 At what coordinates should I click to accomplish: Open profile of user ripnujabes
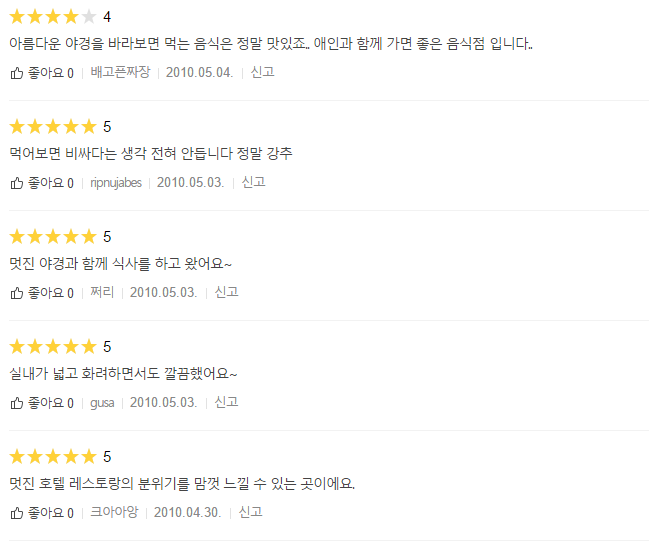[116, 183]
